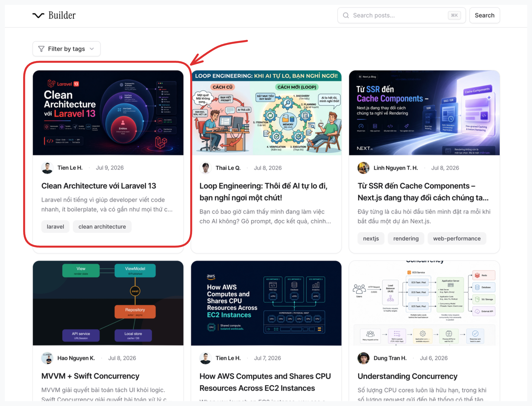Click the Jul 8, 2026 date on MVVM post
532x406 pixels.
point(122,358)
